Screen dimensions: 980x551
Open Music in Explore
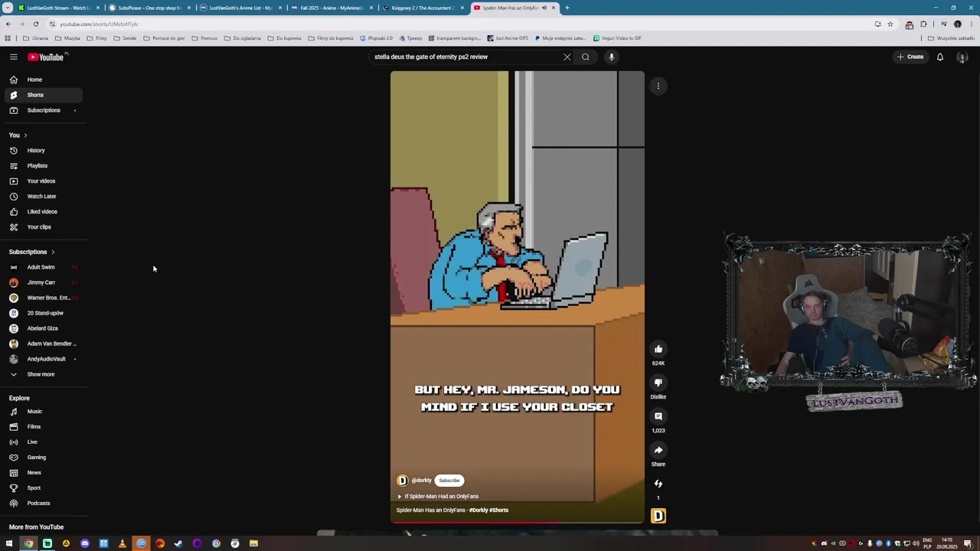click(42, 412)
